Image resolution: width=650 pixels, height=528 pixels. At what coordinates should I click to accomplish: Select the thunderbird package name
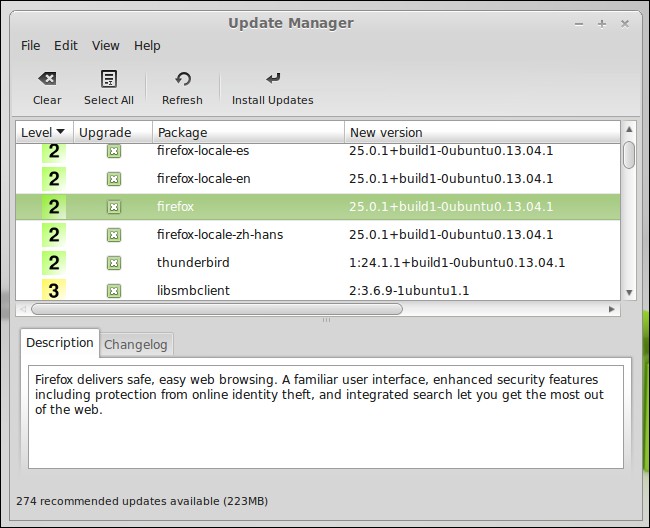click(193, 262)
